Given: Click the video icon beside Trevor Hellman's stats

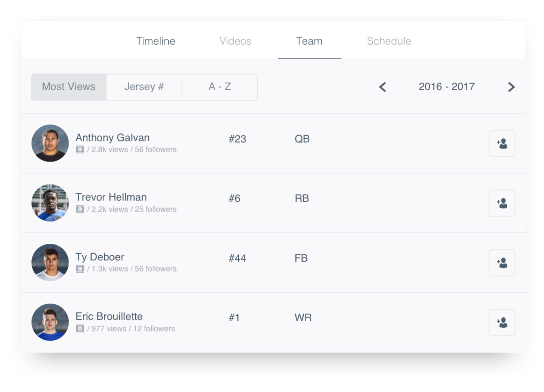Looking at the screenshot, I should [81, 209].
